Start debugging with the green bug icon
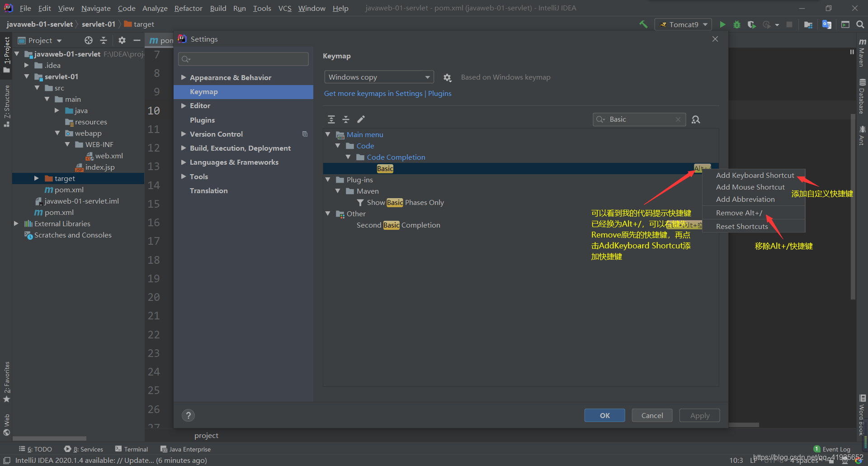The image size is (868, 466). pos(737,24)
